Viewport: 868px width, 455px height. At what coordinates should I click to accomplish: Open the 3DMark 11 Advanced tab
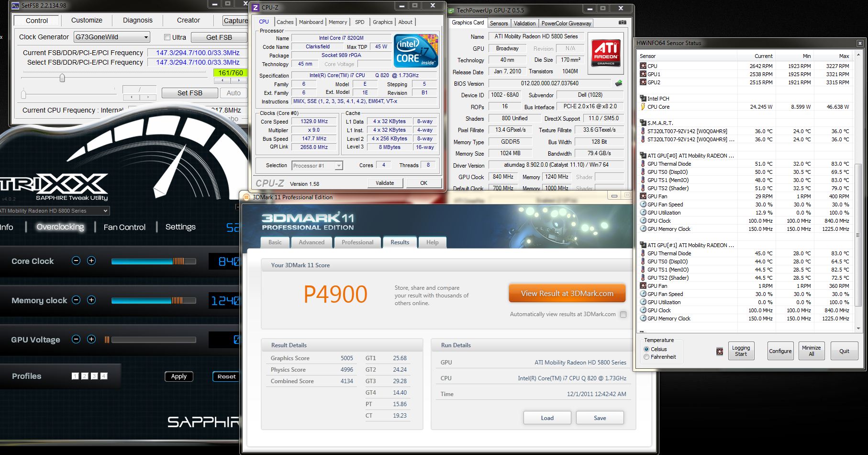(x=312, y=242)
